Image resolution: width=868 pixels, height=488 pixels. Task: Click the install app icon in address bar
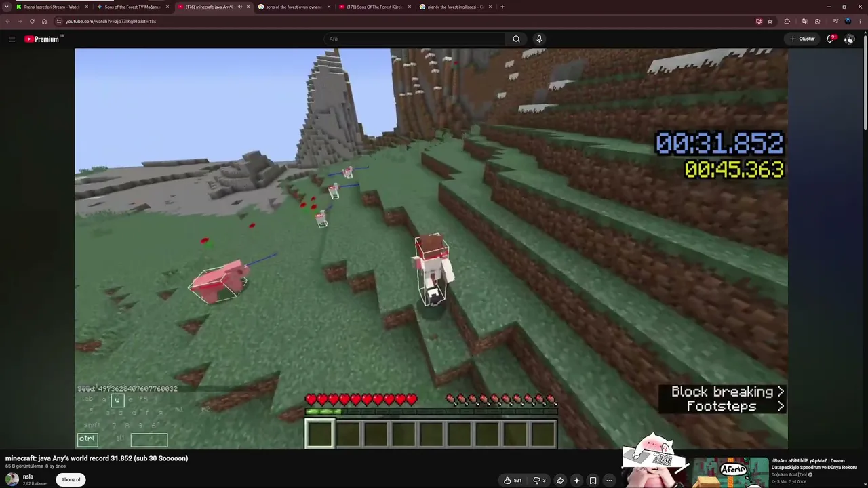(759, 21)
